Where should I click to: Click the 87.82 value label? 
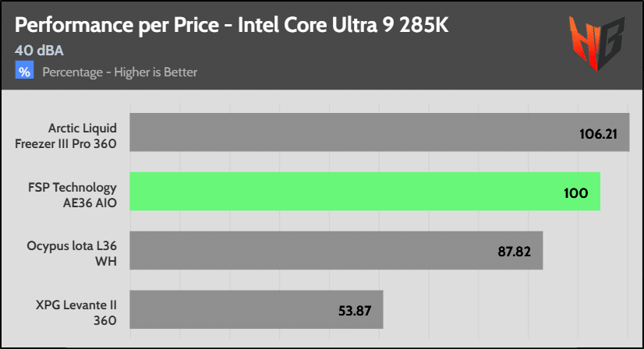tap(515, 252)
